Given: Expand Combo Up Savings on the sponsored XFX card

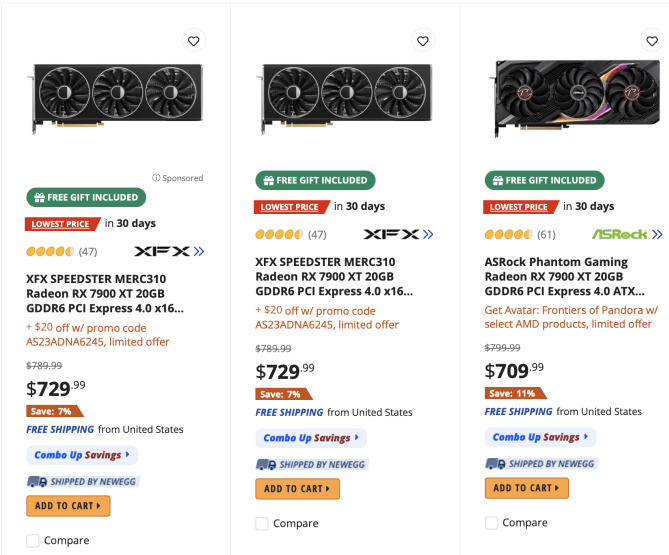Looking at the screenshot, I should [82, 455].
